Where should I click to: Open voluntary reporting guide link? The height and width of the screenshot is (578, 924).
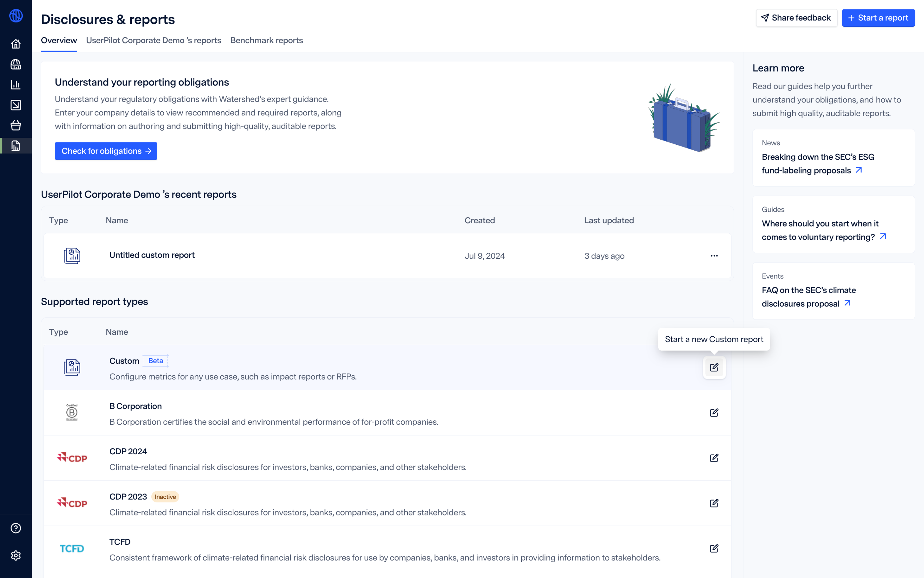pyautogui.click(x=820, y=230)
